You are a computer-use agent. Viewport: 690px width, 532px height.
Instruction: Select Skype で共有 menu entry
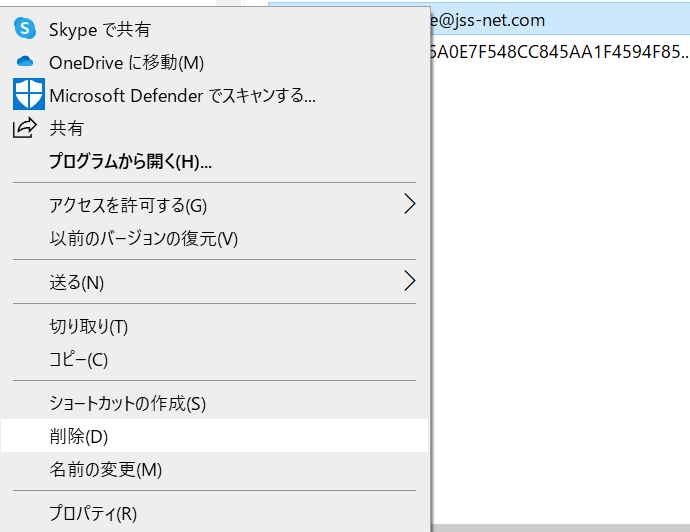214,29
